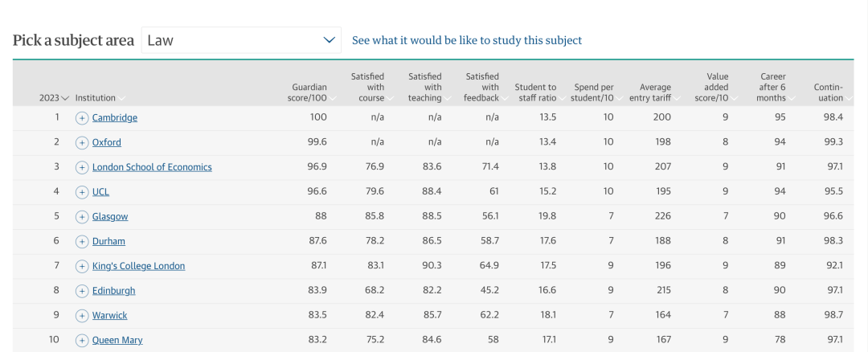Expand the Oxford row plus icon
Screen dimensions: 868x352
(82, 143)
